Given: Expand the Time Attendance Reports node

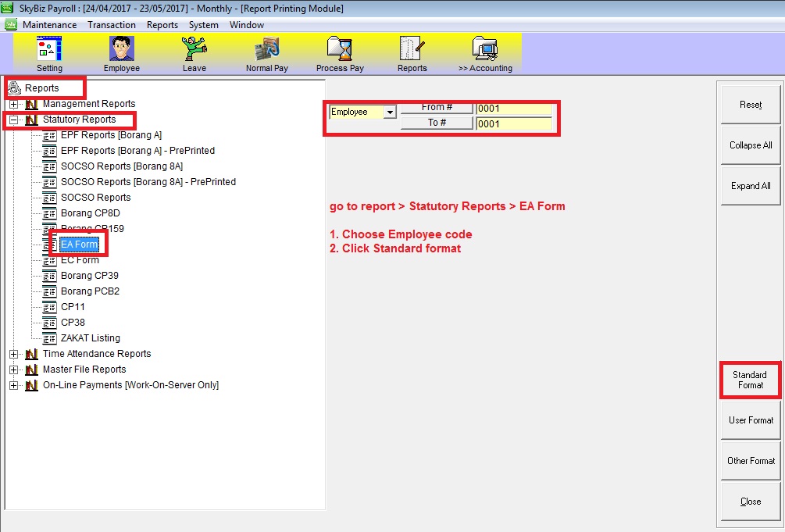Looking at the screenshot, I should [x=13, y=354].
